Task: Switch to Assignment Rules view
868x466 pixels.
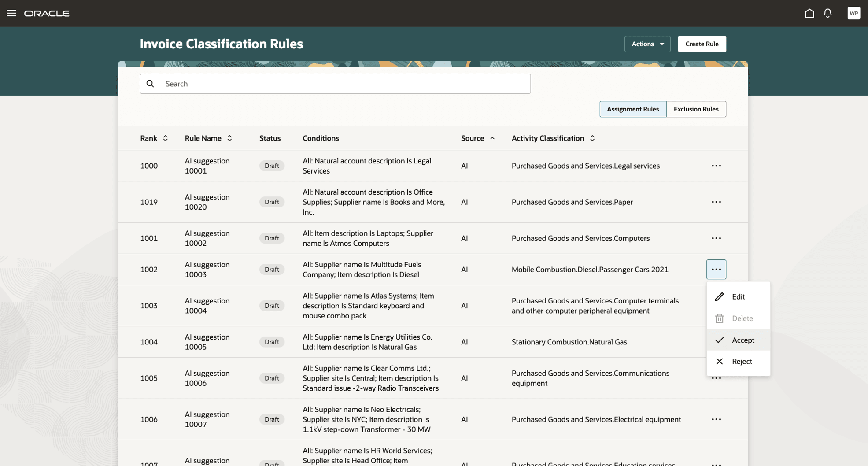Action: click(x=632, y=109)
